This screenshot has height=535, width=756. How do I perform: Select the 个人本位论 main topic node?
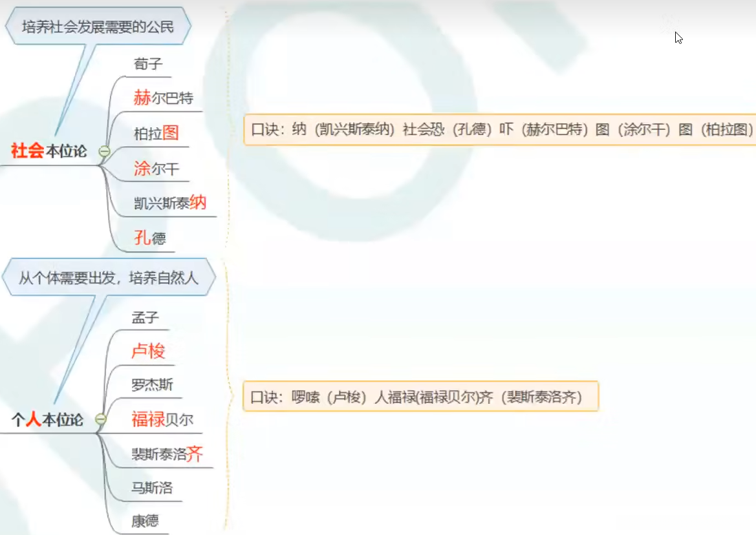(49, 418)
